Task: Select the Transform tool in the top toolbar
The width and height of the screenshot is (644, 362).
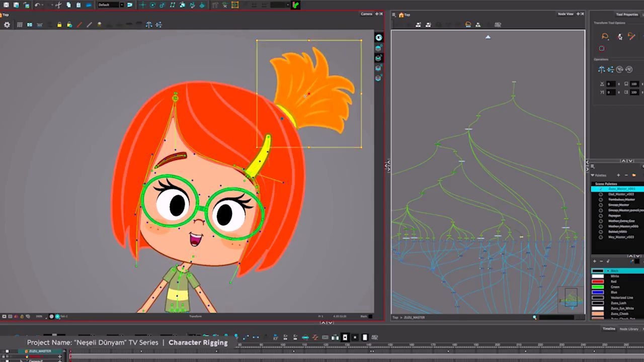Action: pos(142,5)
